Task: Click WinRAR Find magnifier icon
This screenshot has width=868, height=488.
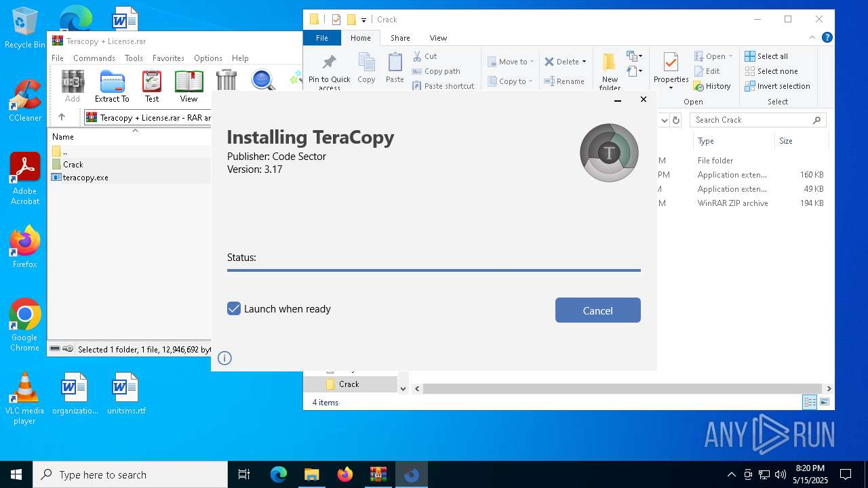Action: [263, 81]
